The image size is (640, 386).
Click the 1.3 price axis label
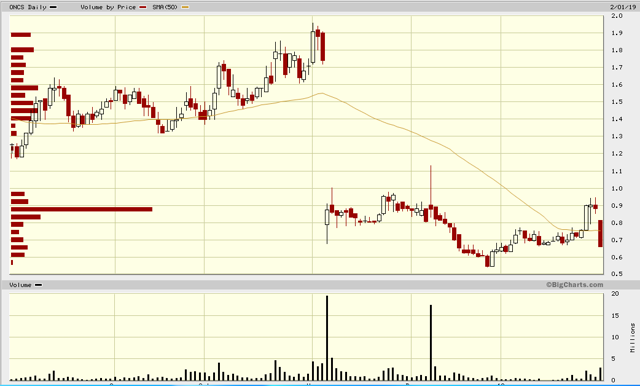[617, 136]
